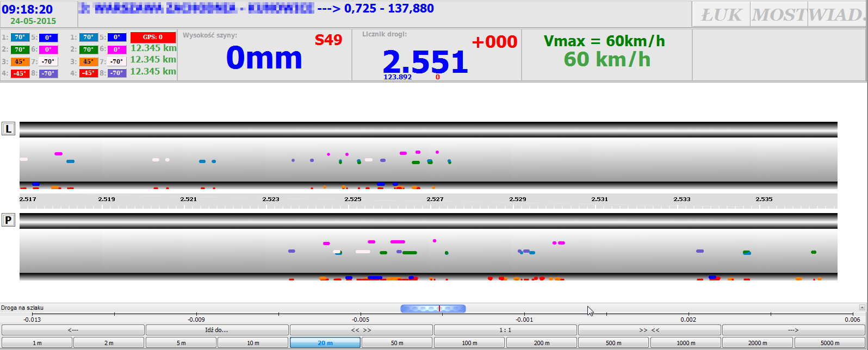868x350 pixels.
Task: Zoom out using the << >> button
Action: point(361,330)
